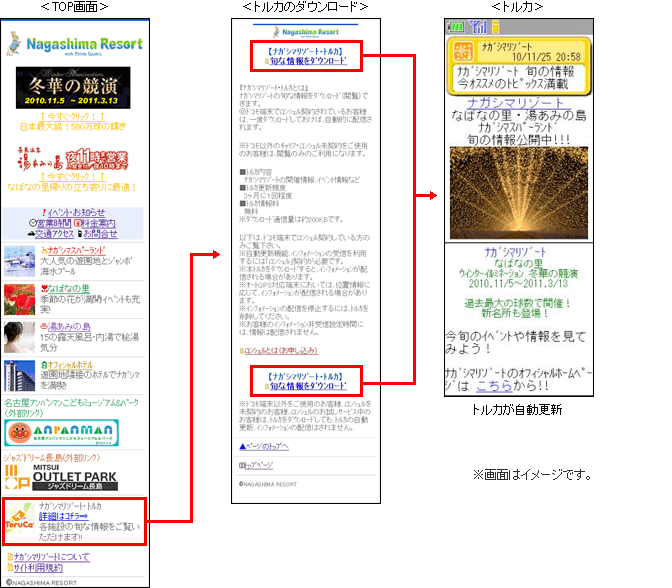
Task: Open the 湯あみの島 list link
Action: [69, 327]
